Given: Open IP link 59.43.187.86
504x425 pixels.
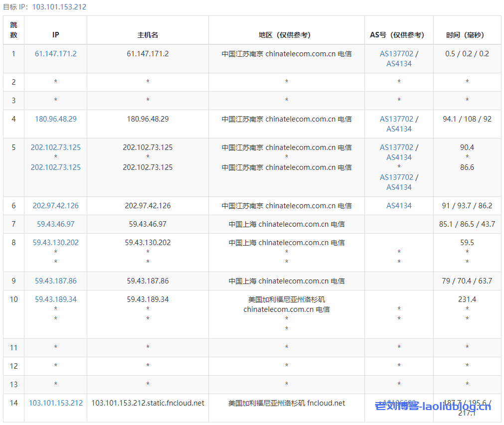Looking at the screenshot, I should click(55, 281).
